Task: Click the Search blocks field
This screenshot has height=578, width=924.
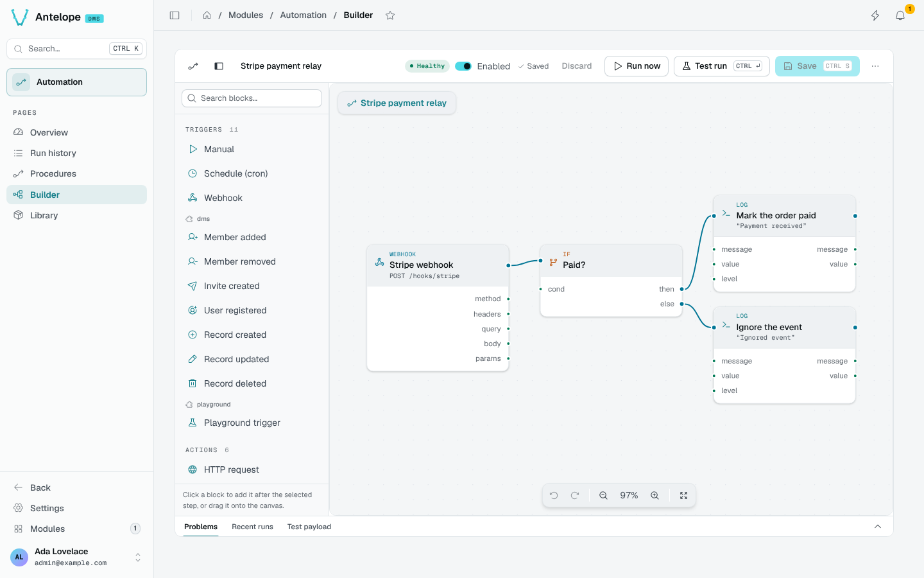Action: [x=252, y=98]
